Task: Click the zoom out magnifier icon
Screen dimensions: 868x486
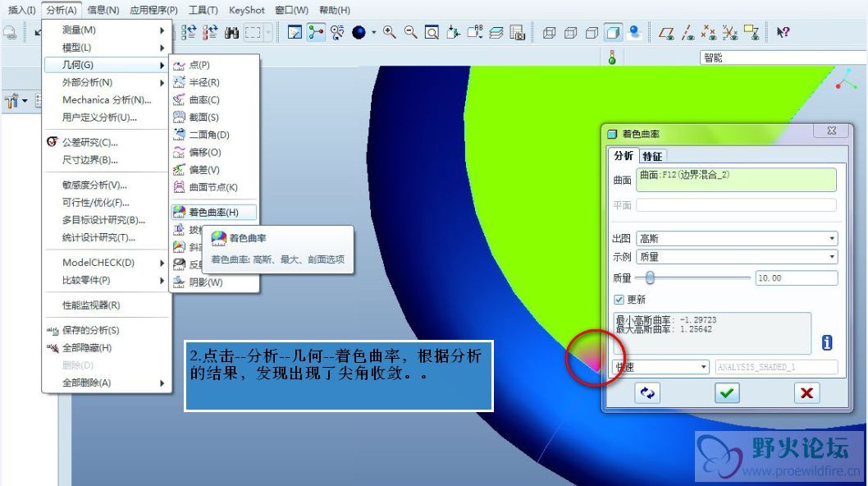Action: point(411,33)
